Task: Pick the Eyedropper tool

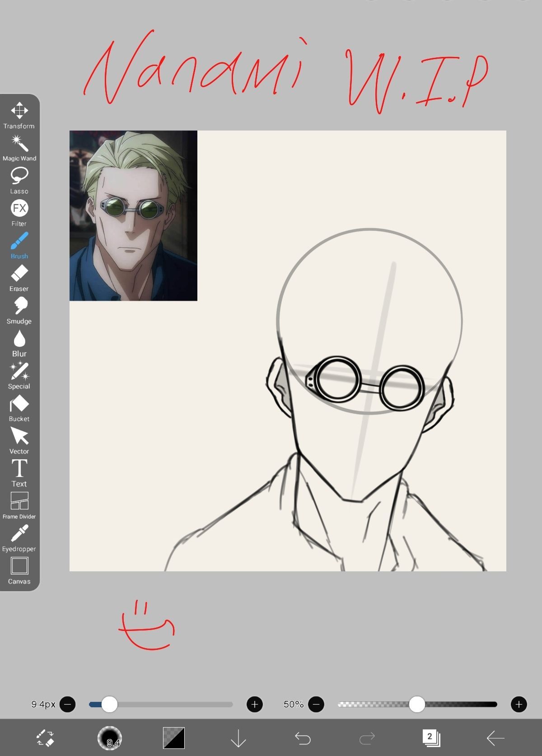Action: tap(19, 538)
